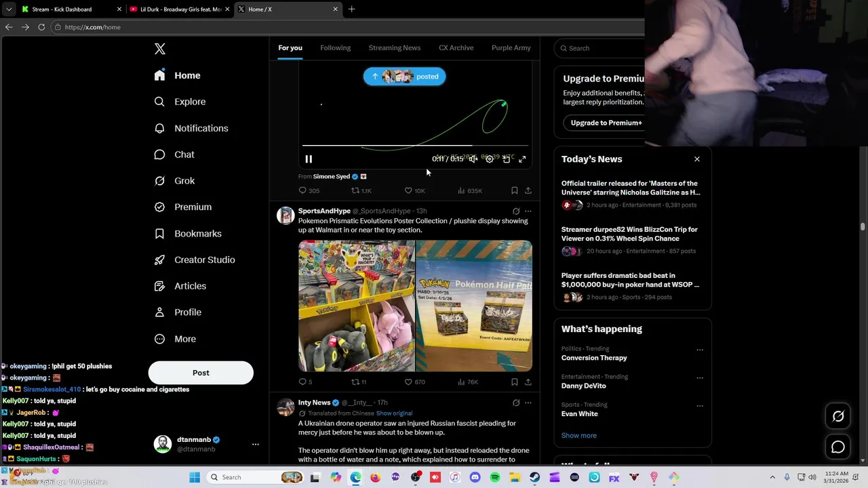Screen dimensions: 868x488
Task: View analytics of the 635K views post
Action: [470, 190]
